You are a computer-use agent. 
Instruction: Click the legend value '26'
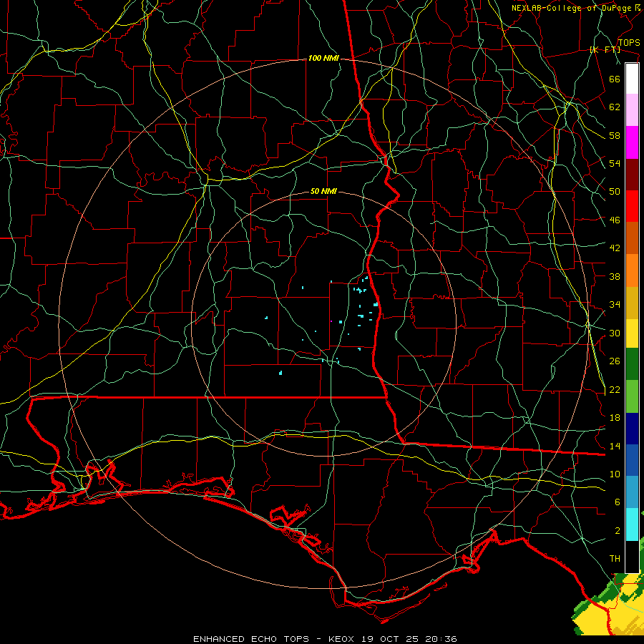(x=615, y=361)
